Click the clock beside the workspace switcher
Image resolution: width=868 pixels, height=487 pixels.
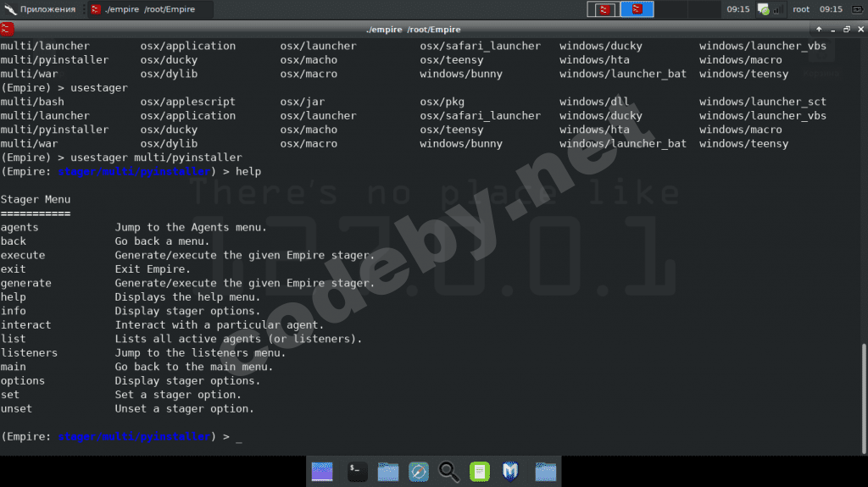738,9
